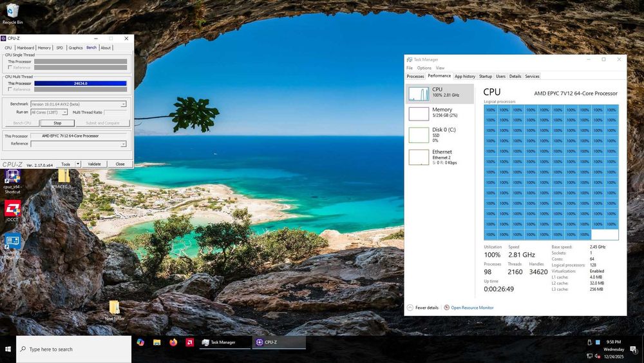Switch to CPU-Z taskbar button

click(279, 342)
